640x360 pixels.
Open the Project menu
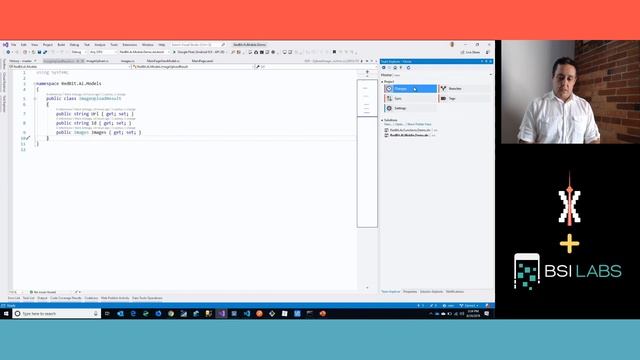tap(48, 44)
